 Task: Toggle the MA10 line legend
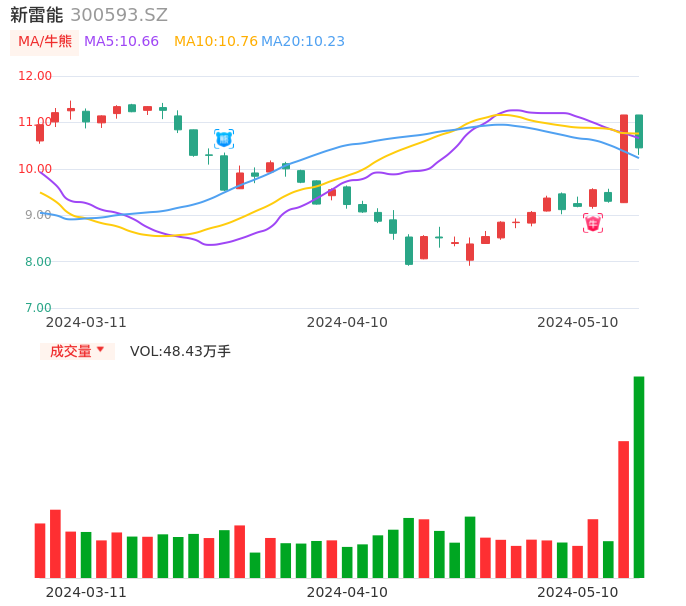(x=215, y=42)
